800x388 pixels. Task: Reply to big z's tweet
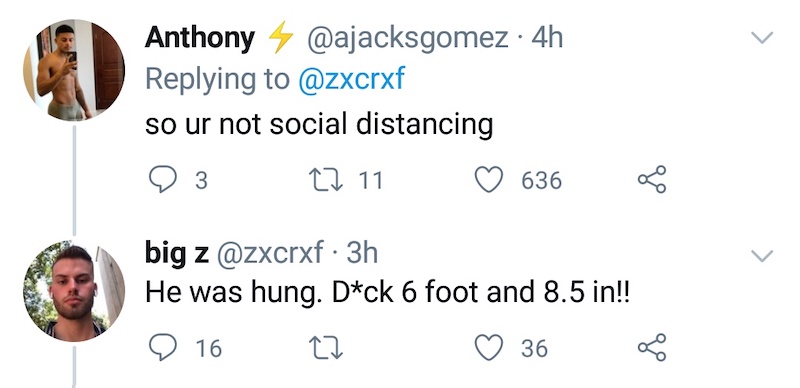(163, 348)
